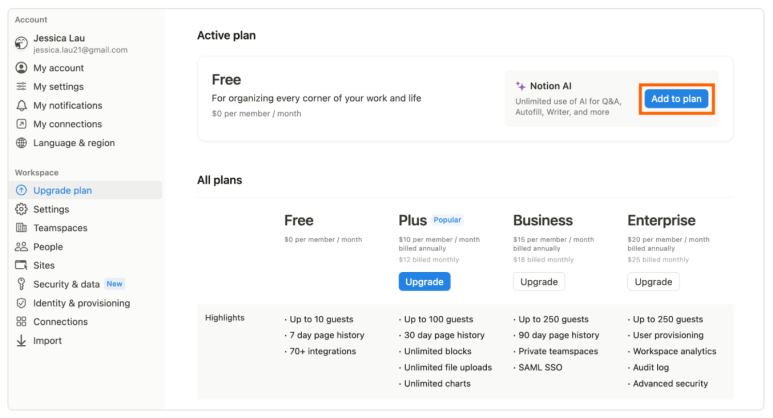Viewport: 773px width, 418px height.
Task: Select the Import download arrow icon
Action: click(x=21, y=341)
